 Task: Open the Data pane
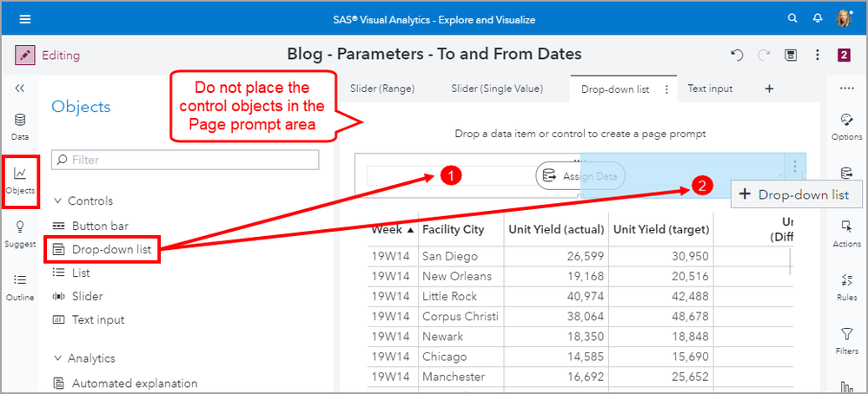(20, 127)
